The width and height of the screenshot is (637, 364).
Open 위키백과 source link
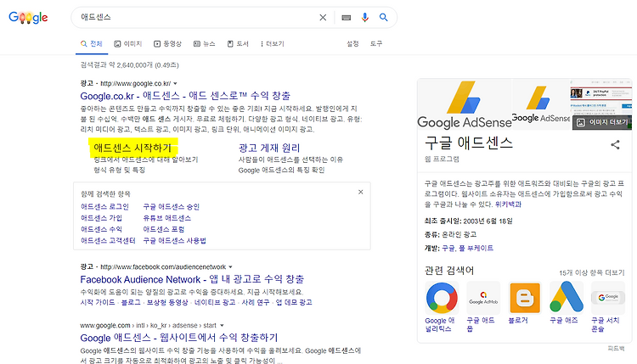(x=508, y=204)
